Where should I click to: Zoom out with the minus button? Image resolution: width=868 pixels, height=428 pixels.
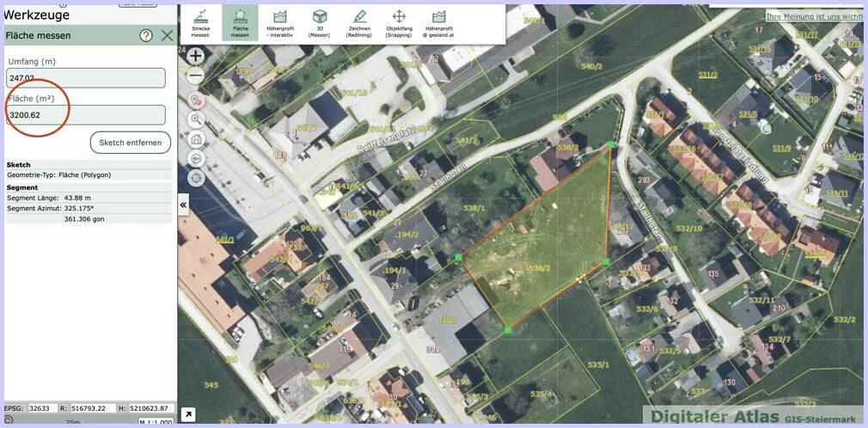click(196, 76)
